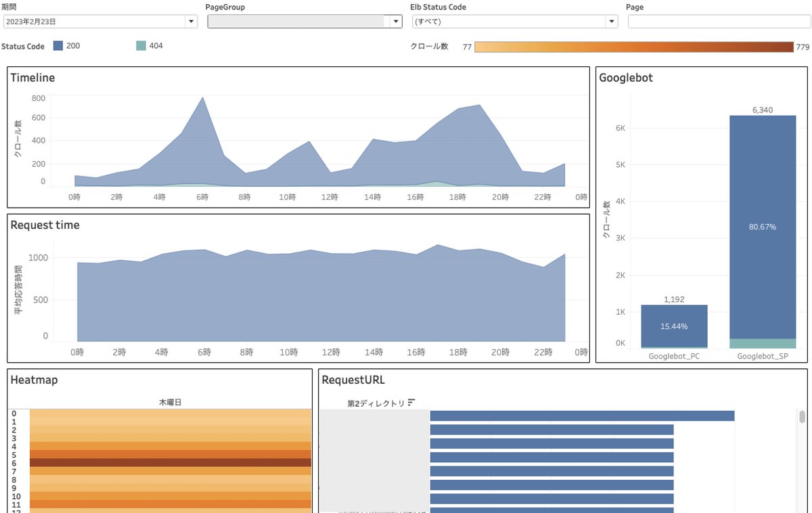812x513 pixels.
Task: Select the Googlebot_PC bar showing 15.44%
Action: pos(674,326)
